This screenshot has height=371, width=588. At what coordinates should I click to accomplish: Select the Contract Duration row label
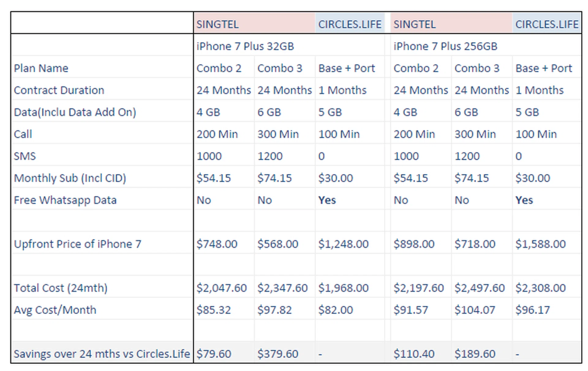[59, 90]
